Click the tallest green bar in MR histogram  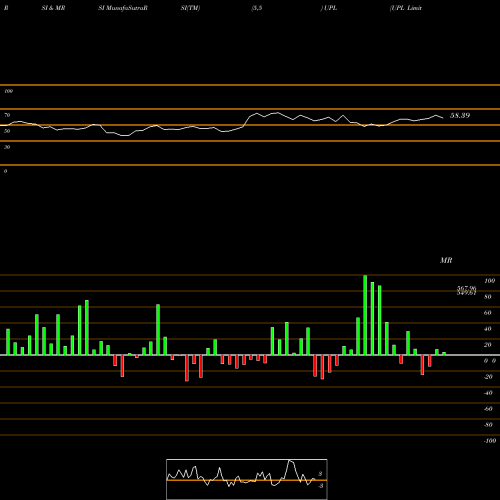click(x=365, y=315)
